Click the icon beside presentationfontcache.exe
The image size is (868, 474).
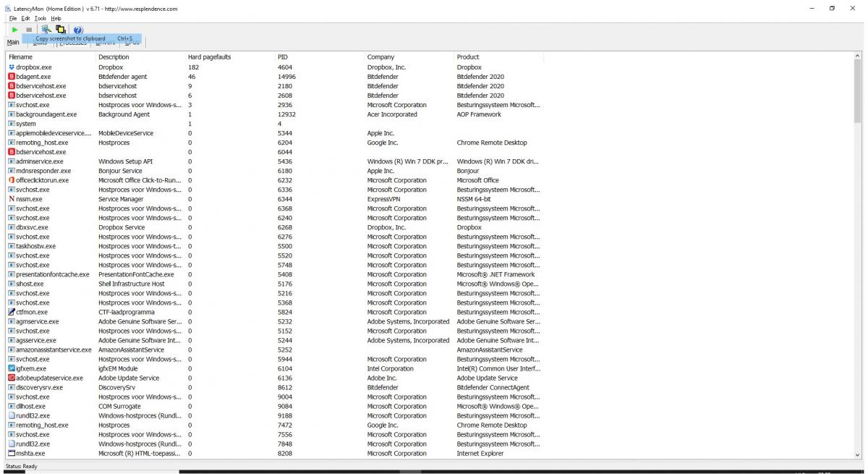[x=12, y=274]
